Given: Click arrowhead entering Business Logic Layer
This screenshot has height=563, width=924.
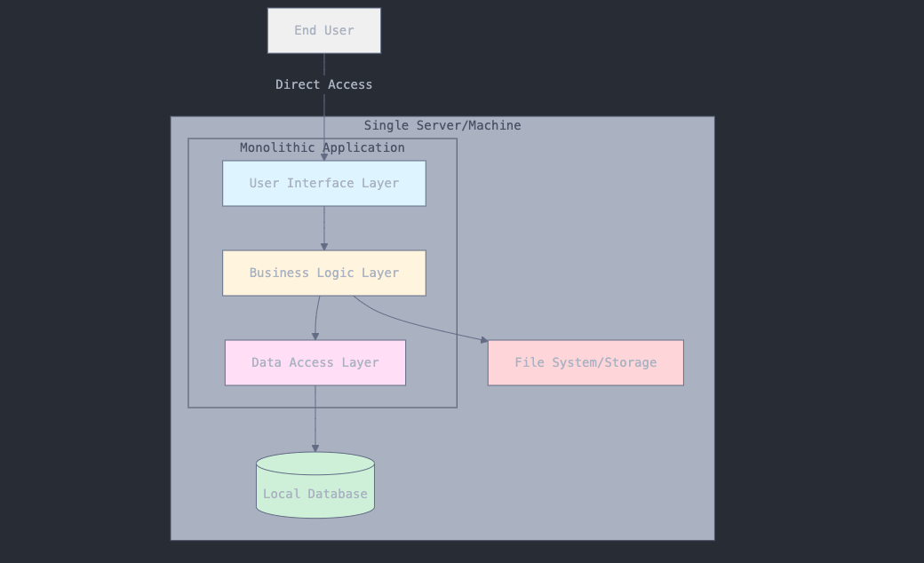Looking at the screenshot, I should (x=324, y=246).
